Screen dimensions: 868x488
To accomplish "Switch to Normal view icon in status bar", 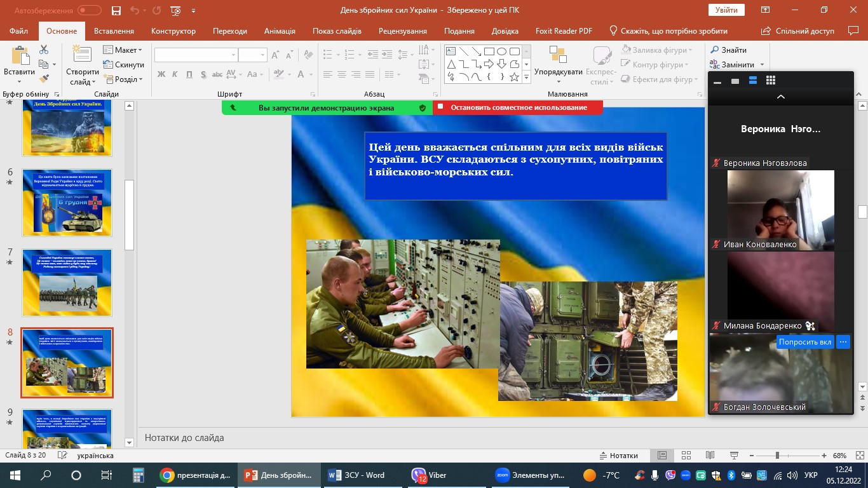I will [662, 456].
